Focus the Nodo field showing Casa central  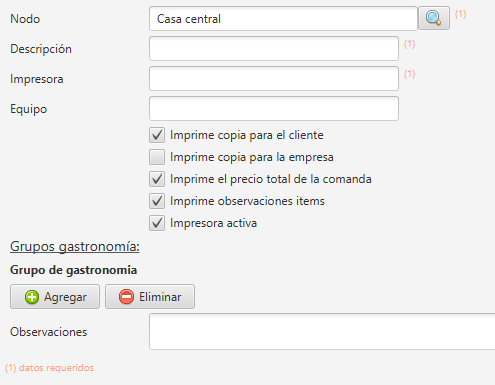[283, 19]
